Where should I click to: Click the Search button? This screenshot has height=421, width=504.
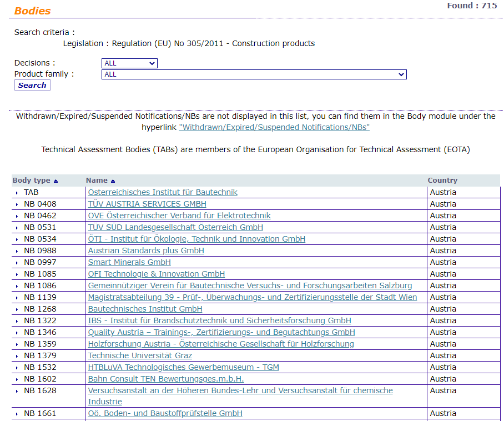pyautogui.click(x=32, y=85)
